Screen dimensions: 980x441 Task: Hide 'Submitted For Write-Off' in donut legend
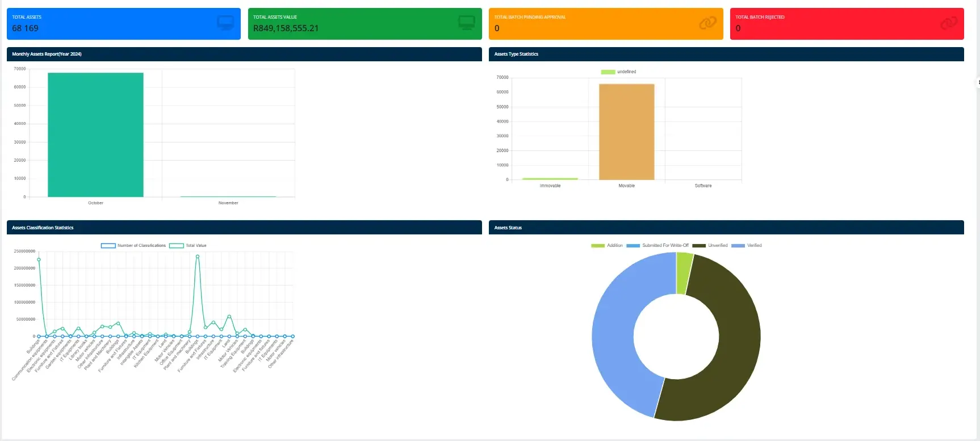(x=657, y=246)
